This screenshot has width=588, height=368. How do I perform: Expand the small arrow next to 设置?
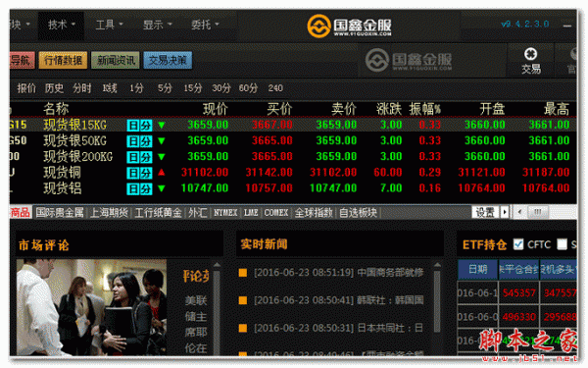tap(505, 212)
